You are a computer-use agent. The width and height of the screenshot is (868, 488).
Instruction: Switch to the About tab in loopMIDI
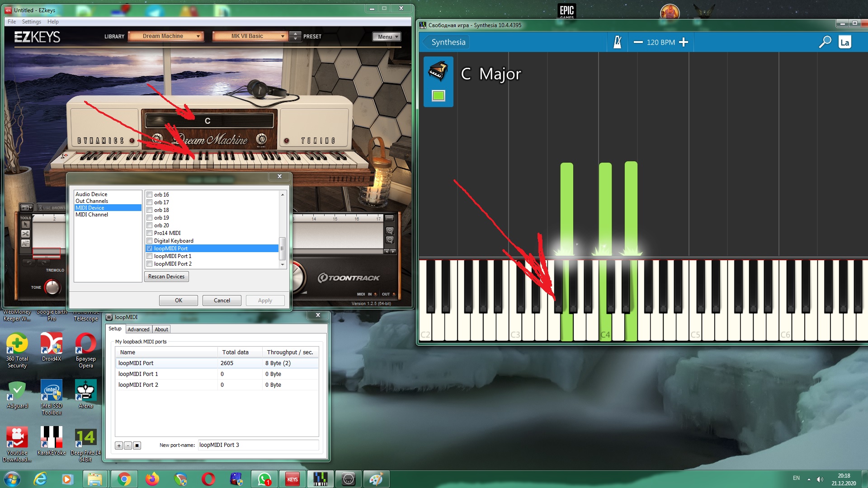coord(161,329)
